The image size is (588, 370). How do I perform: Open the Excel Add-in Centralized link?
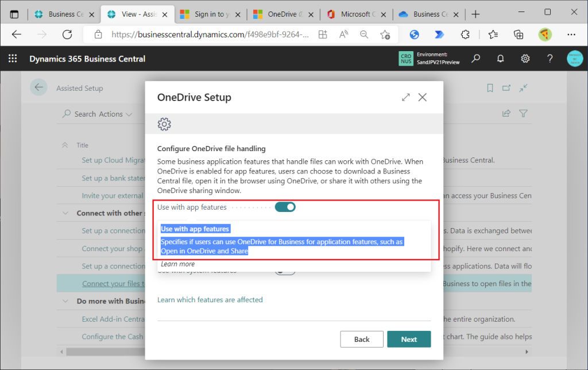pyautogui.click(x=113, y=319)
